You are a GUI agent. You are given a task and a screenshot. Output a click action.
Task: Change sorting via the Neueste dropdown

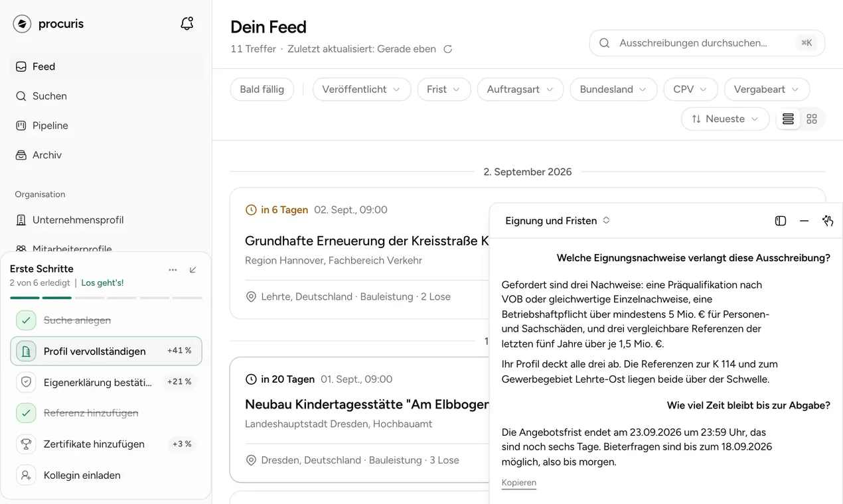tap(725, 119)
